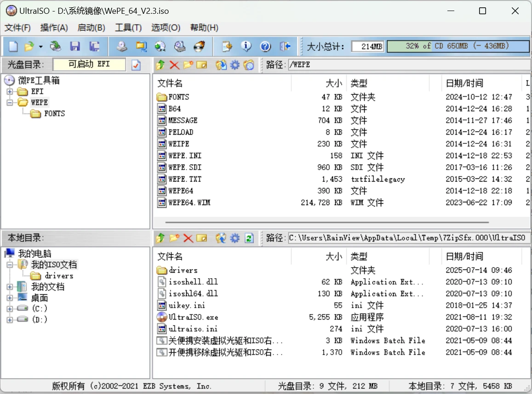Screen dimensions: 532x394
Task: Expand the EFI folder tree node
Action: click(x=10, y=91)
